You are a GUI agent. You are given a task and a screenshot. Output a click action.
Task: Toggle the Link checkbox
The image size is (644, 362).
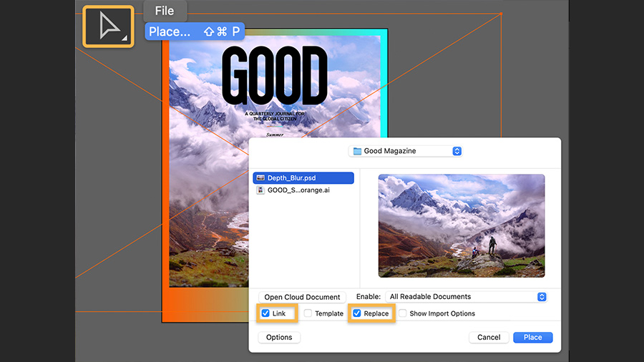[x=265, y=313]
